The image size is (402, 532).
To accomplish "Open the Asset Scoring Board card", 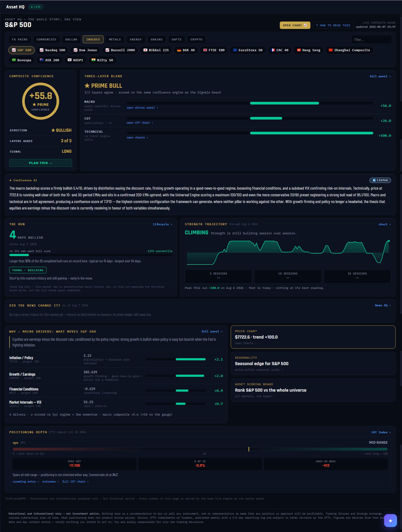I will click(313, 390).
